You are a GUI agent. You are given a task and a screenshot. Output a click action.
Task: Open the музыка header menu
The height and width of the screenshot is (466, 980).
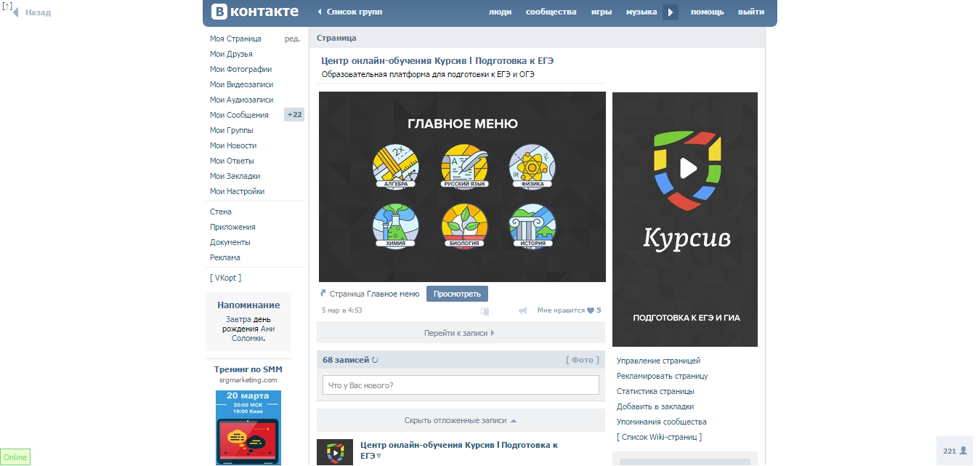click(641, 12)
